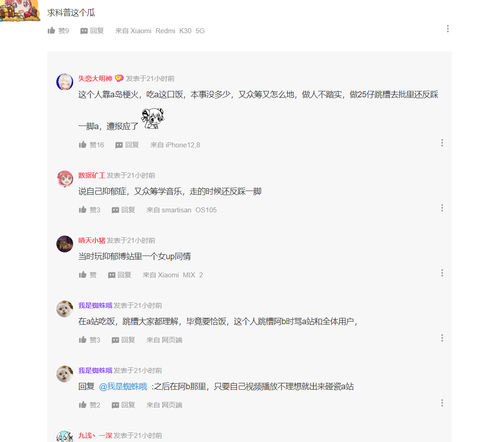Click the @我是蜘蛛哦 mention link
Image resolution: width=504 pixels, height=442 pixels.
(x=123, y=387)
